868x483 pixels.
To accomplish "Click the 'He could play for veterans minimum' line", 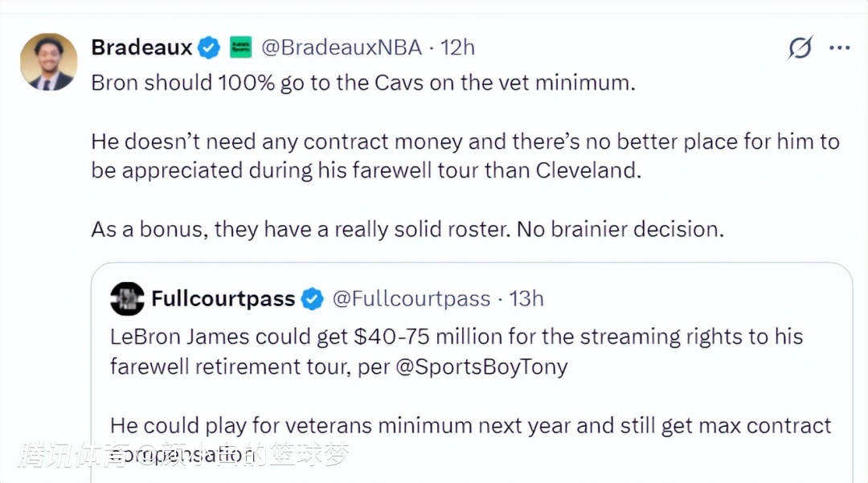I will [x=470, y=424].
